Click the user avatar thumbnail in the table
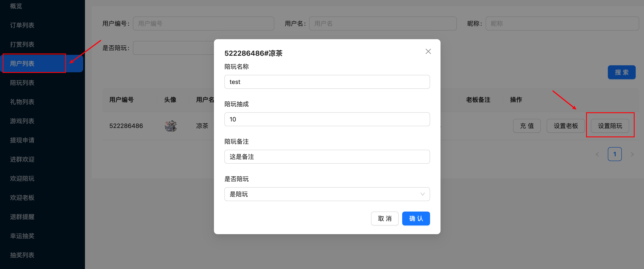 (171, 126)
